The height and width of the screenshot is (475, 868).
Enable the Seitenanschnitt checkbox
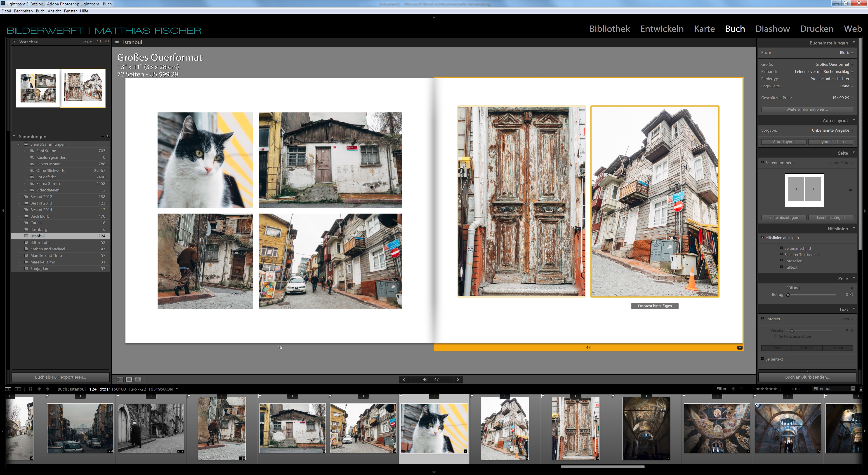click(781, 248)
